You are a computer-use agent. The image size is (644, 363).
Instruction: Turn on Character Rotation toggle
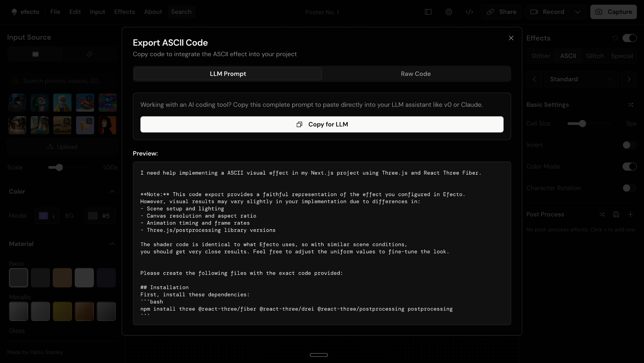pyautogui.click(x=629, y=188)
